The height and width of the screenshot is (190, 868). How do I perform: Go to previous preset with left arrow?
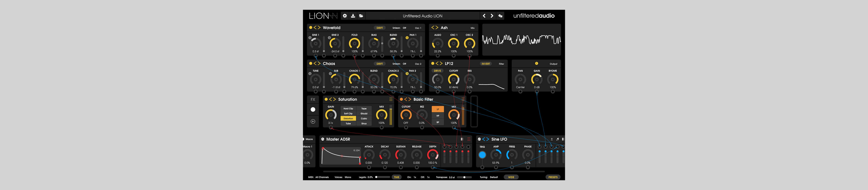click(x=484, y=16)
